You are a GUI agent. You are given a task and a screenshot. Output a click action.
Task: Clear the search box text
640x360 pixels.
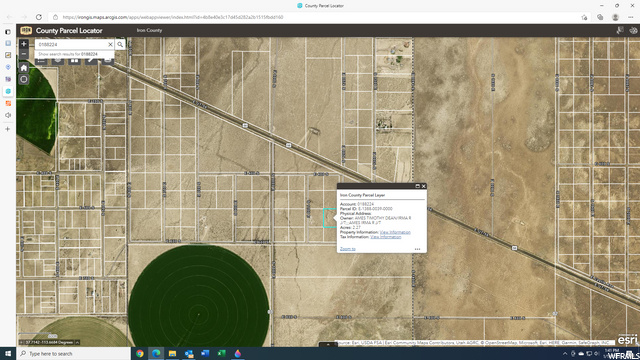(x=110, y=44)
